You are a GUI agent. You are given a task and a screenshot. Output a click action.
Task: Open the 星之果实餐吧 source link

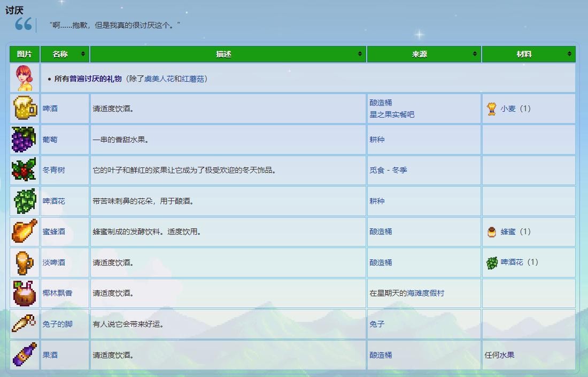391,114
